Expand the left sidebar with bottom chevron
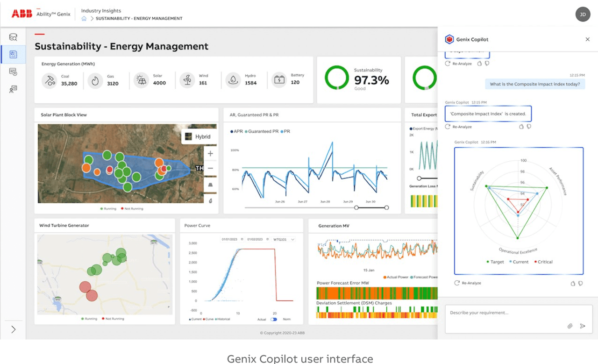Image resolution: width=598 pixels, height=364 pixels. click(x=13, y=329)
